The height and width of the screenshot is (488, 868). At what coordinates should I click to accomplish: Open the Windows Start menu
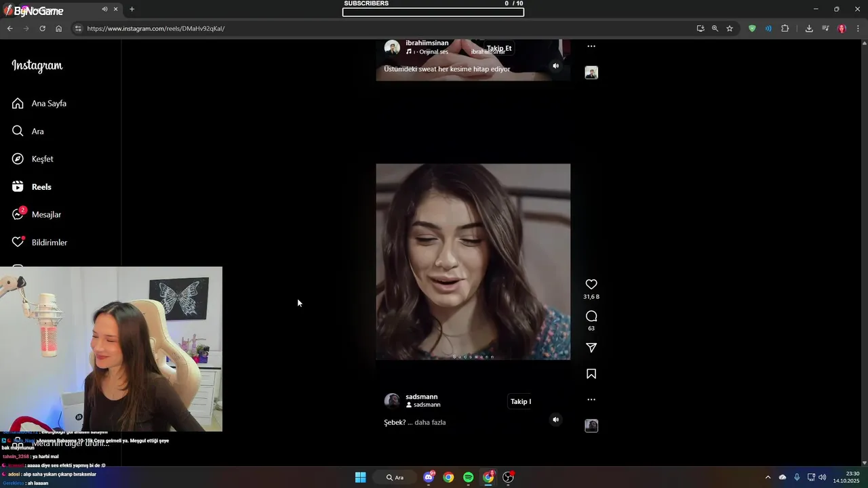coord(361,477)
